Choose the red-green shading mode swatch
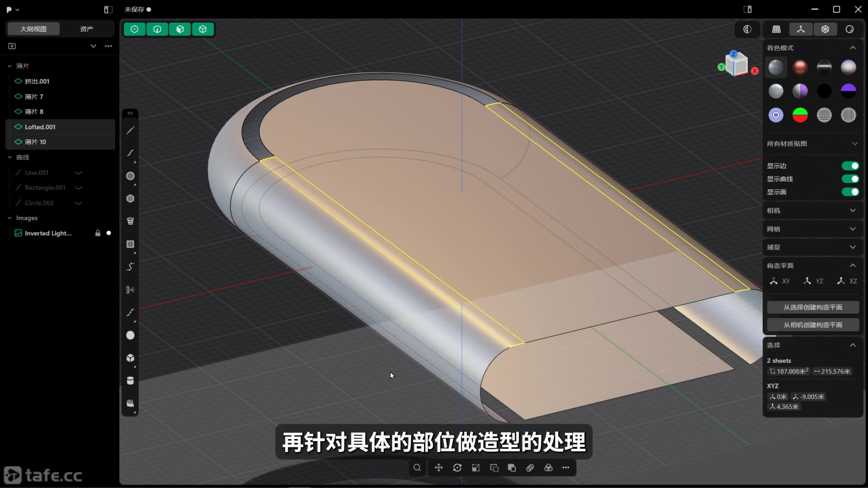 pos(800,115)
